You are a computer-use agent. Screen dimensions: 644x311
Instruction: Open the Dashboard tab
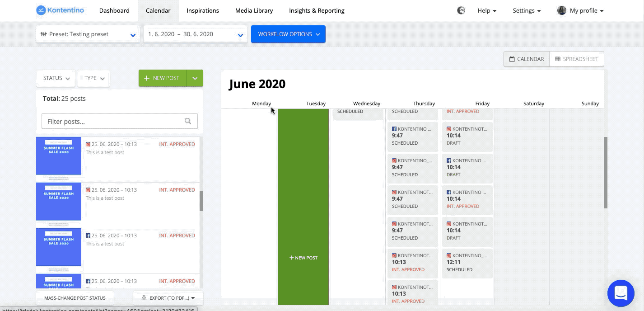pos(114,10)
